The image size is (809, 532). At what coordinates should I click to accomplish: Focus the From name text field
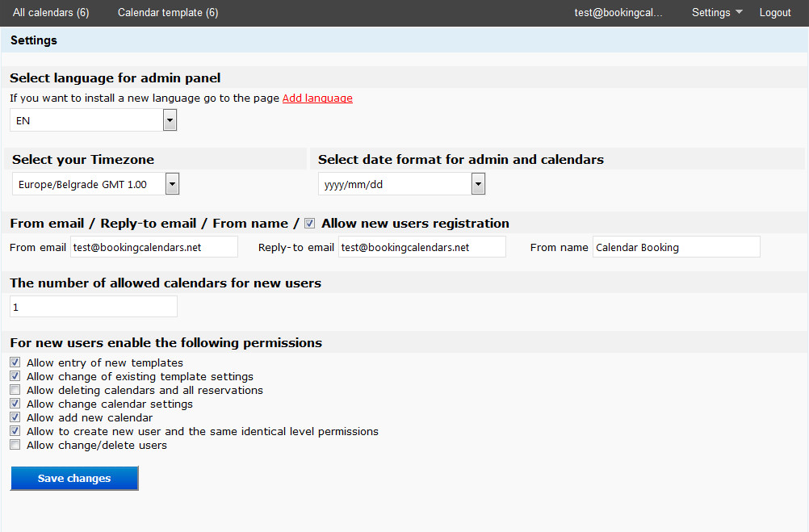coord(677,247)
